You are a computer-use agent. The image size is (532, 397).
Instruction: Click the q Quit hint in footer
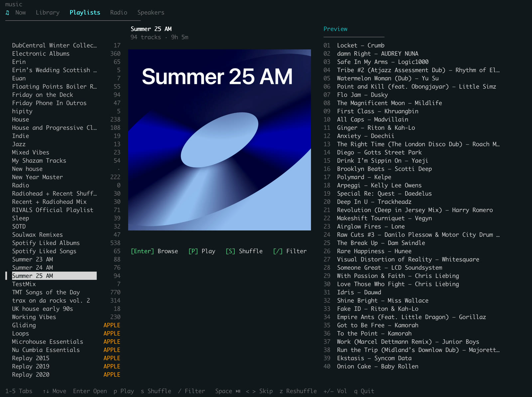[364, 391]
